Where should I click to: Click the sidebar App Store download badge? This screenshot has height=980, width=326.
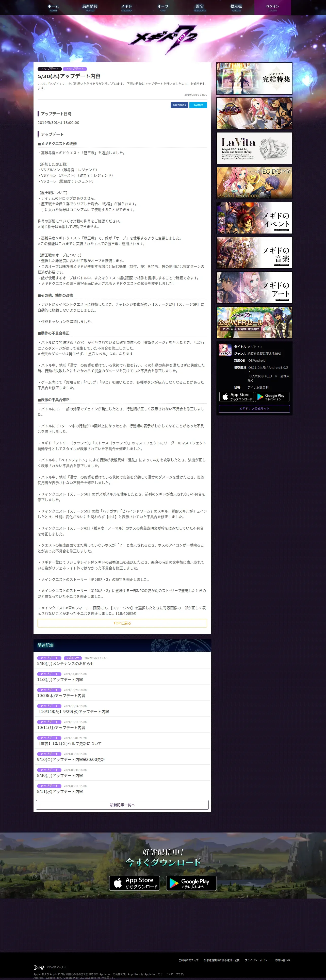(x=236, y=397)
